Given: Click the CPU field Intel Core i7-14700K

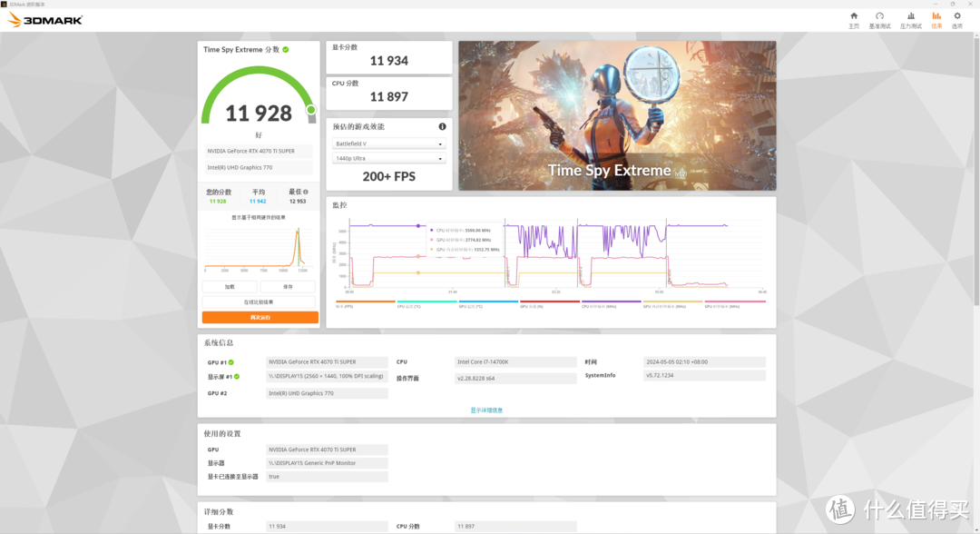Looking at the screenshot, I should click(515, 362).
